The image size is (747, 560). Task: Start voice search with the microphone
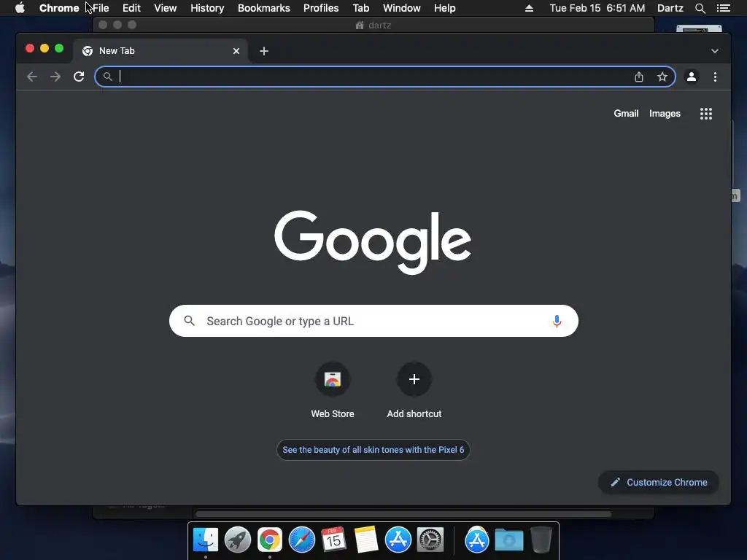557,322
